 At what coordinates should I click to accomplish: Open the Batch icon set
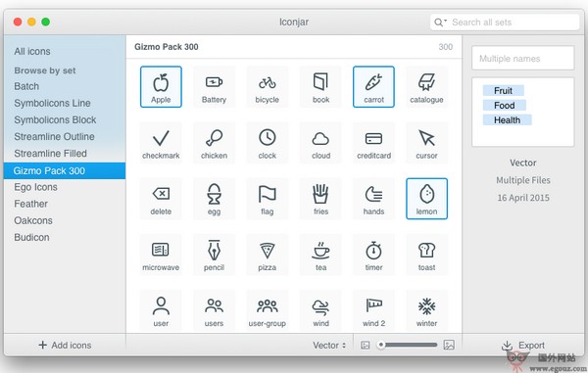26,86
